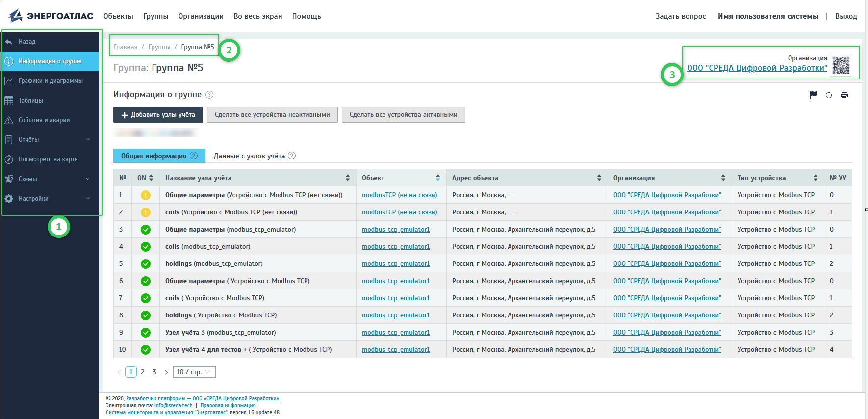Open the Помощь menu
This screenshot has height=419, width=868.
tap(306, 16)
